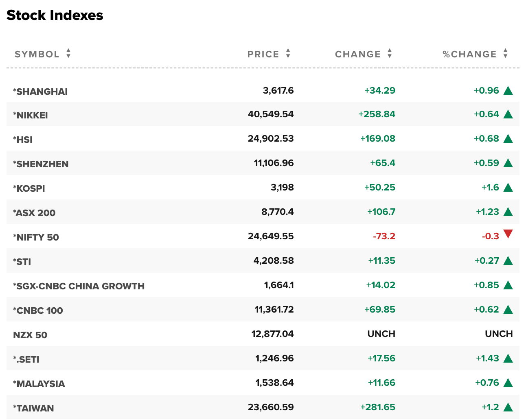Click the red down arrow for NIFTY 50
Image resolution: width=526 pixels, height=420 pixels.
pos(508,234)
